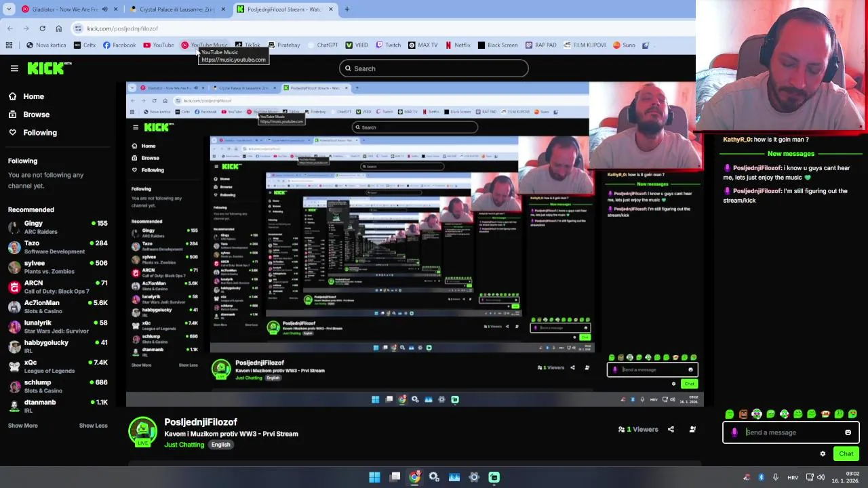Click KathyR_0 username in chat

click(737, 140)
